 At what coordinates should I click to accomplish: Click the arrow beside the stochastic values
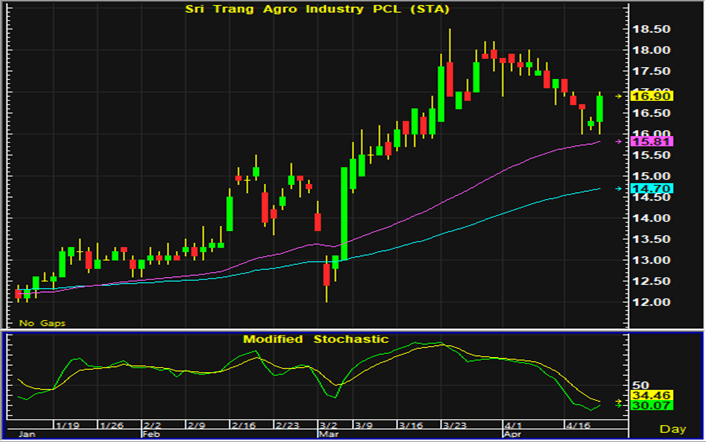coord(620,402)
